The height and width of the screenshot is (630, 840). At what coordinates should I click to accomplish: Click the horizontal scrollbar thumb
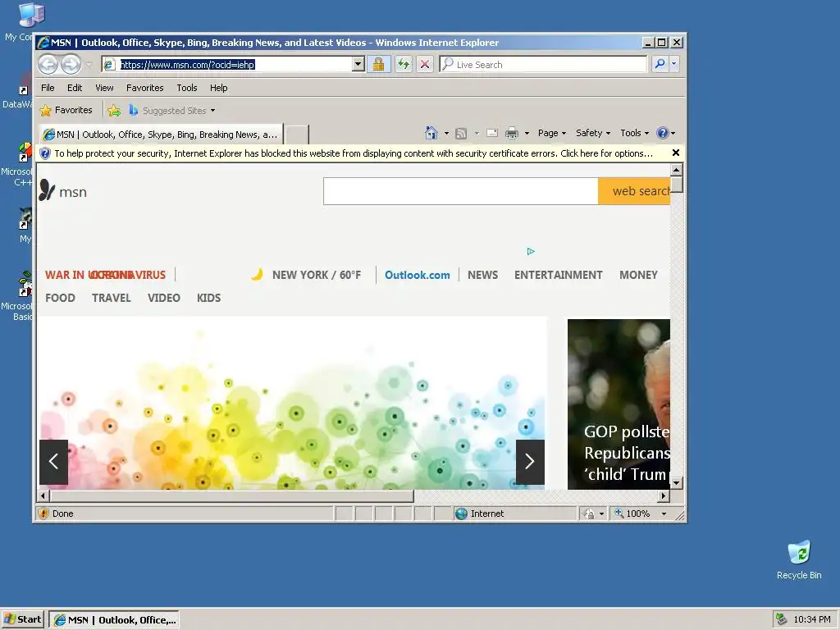(231, 496)
